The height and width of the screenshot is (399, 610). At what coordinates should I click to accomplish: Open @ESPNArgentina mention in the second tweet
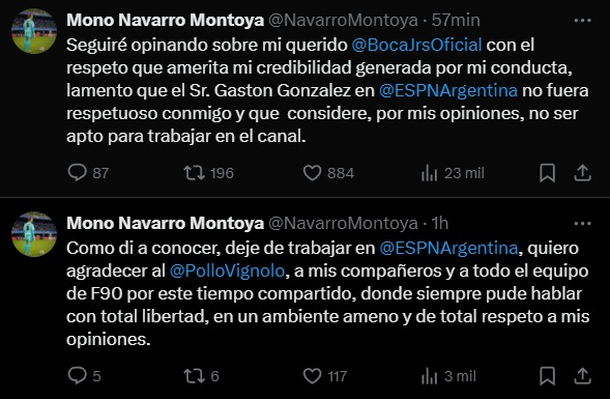coord(449,248)
